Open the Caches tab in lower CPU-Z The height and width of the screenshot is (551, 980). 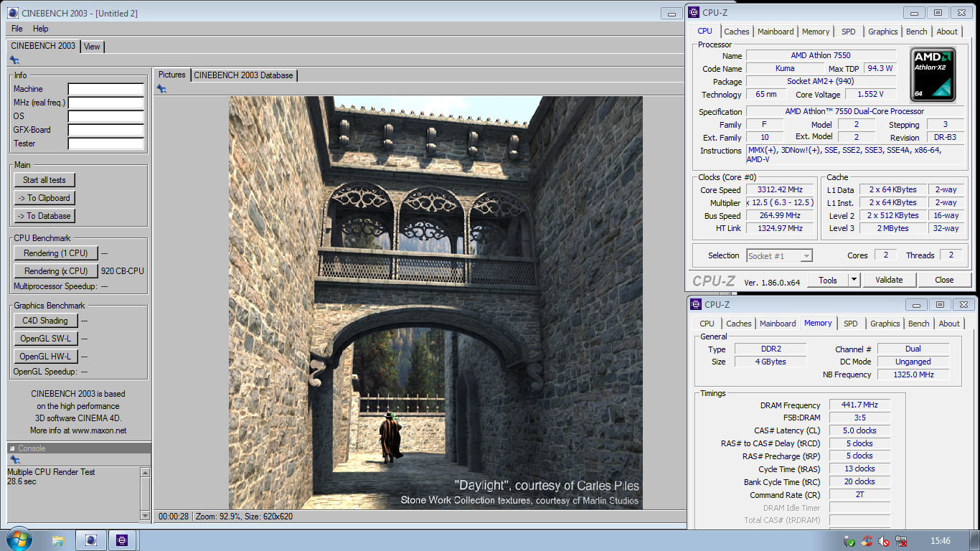tap(739, 324)
